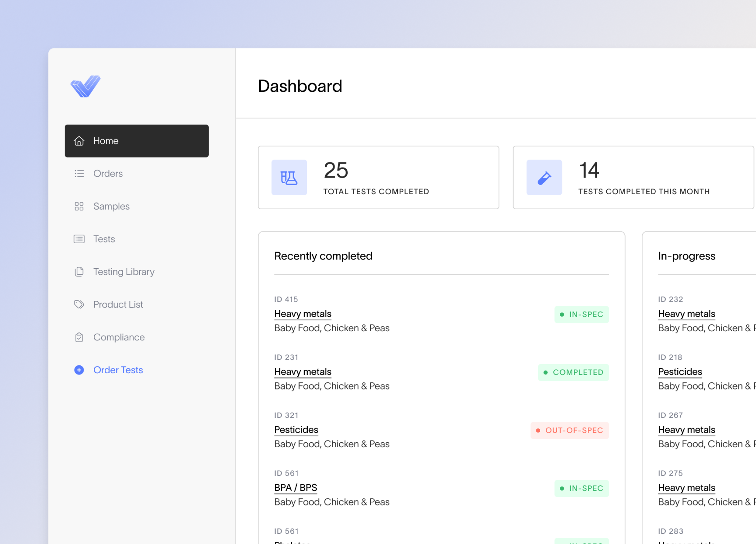Open in-progress Pesticides ID 218
The image size is (756, 544).
680,372
